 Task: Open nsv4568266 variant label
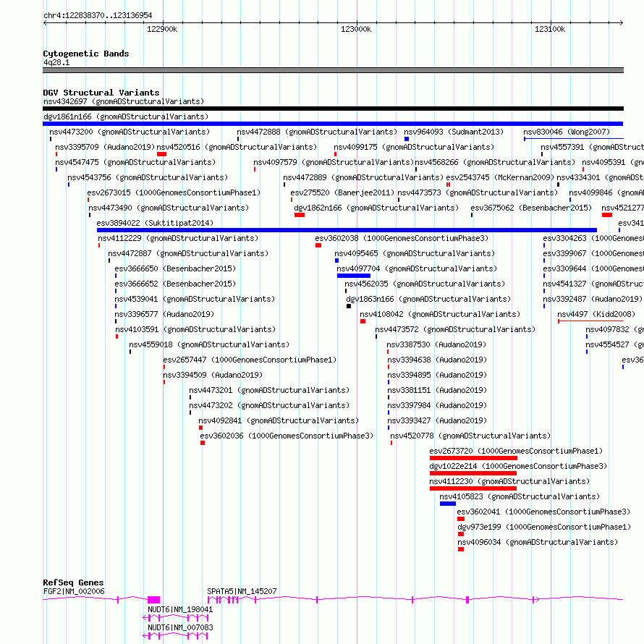pos(495,162)
